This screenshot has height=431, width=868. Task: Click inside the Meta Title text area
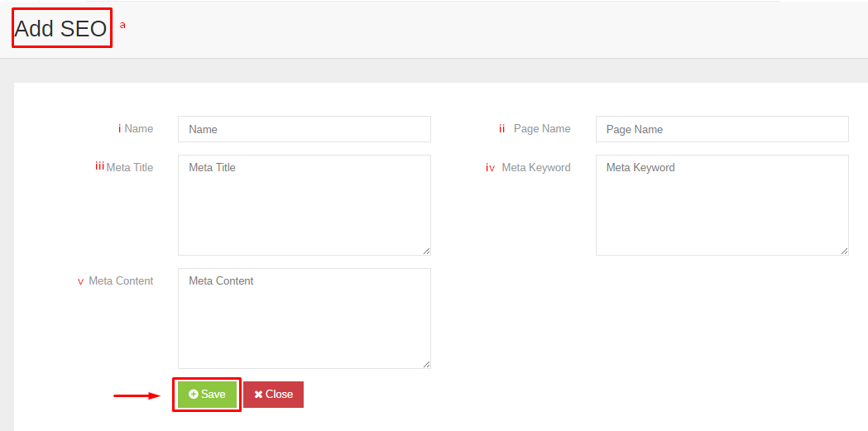[305, 205]
